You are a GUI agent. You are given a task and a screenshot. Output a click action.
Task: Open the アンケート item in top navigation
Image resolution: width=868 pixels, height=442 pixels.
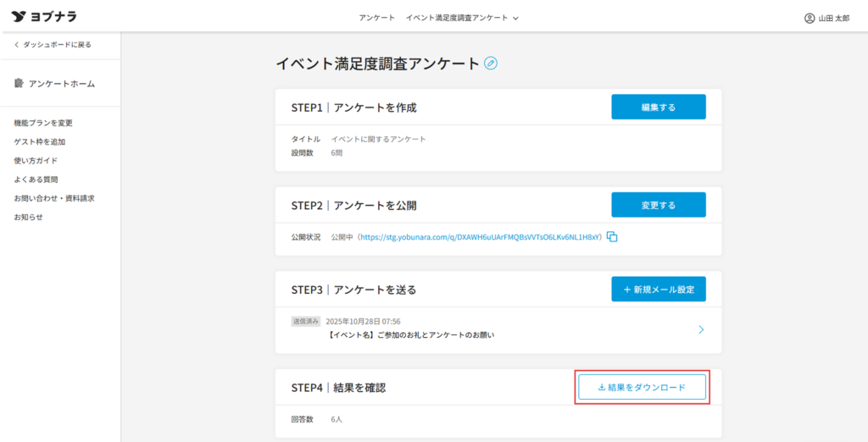376,18
